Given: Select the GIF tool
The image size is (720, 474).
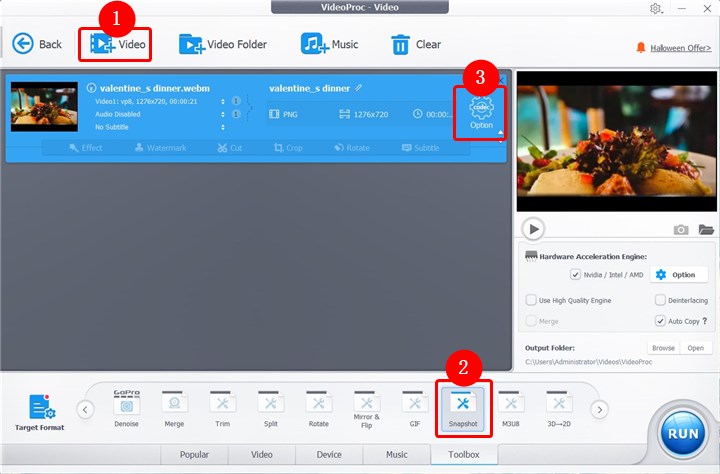Looking at the screenshot, I should 415,408.
